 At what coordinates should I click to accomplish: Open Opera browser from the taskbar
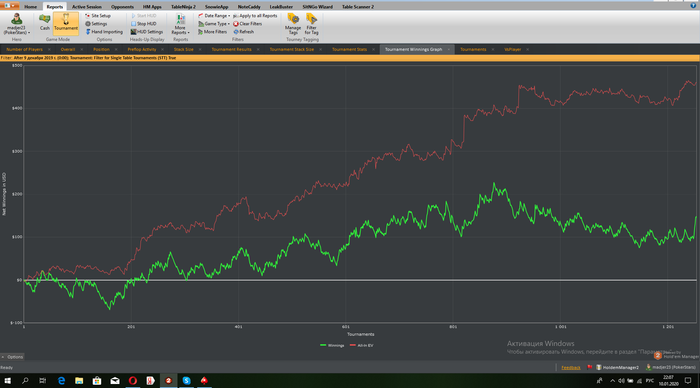coord(133,380)
